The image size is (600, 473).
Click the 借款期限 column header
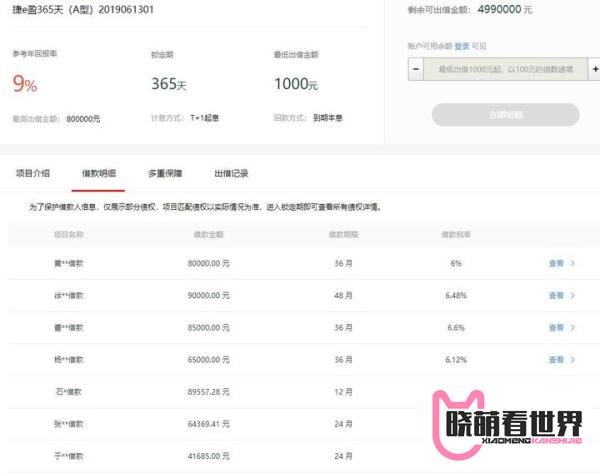click(x=343, y=235)
